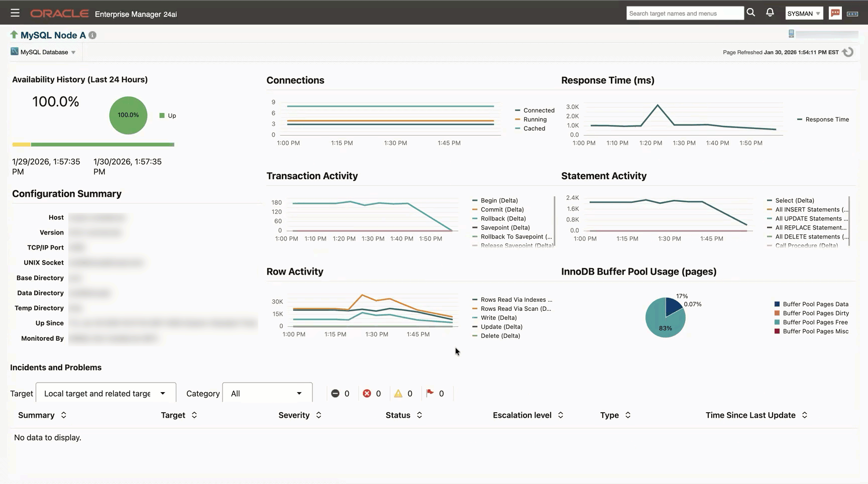The width and height of the screenshot is (868, 484).
Task: Toggle the flagged incidents filter
Action: [x=430, y=393]
